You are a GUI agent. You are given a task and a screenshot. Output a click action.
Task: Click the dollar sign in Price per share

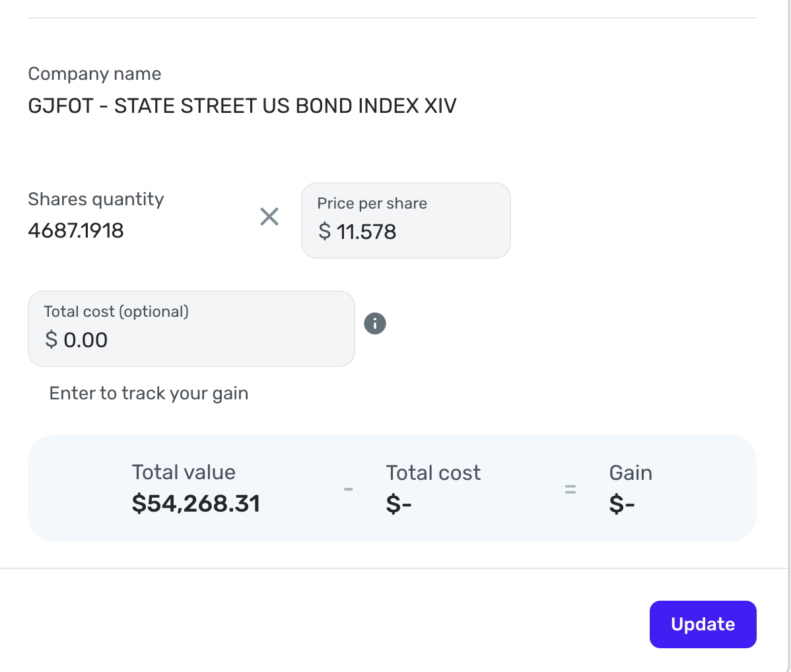(x=324, y=232)
